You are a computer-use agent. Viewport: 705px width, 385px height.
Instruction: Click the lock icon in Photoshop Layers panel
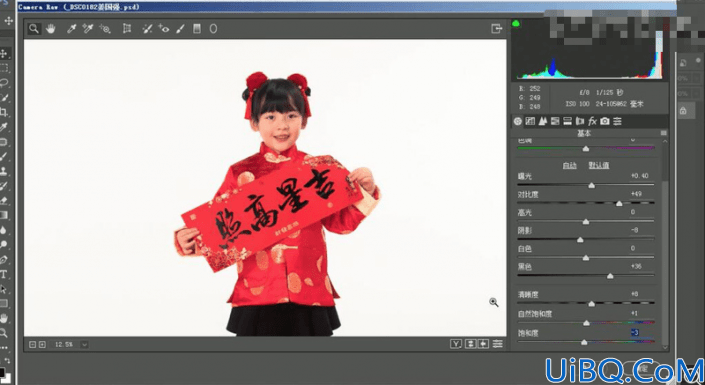click(683, 111)
